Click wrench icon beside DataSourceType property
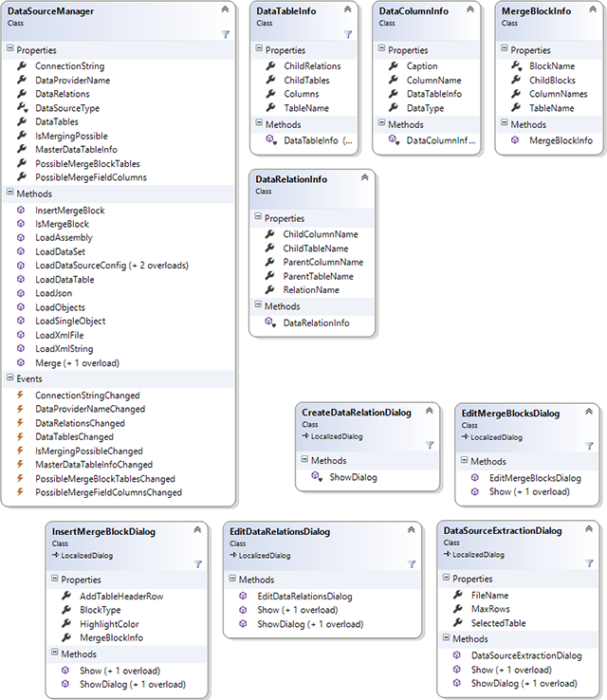Image resolution: width=607 pixels, height=700 pixels. [23, 107]
